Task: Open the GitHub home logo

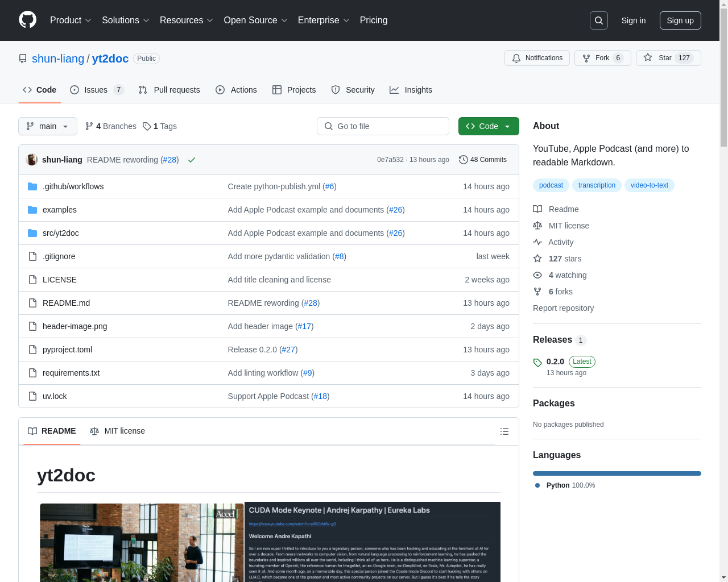Action: [x=27, y=20]
